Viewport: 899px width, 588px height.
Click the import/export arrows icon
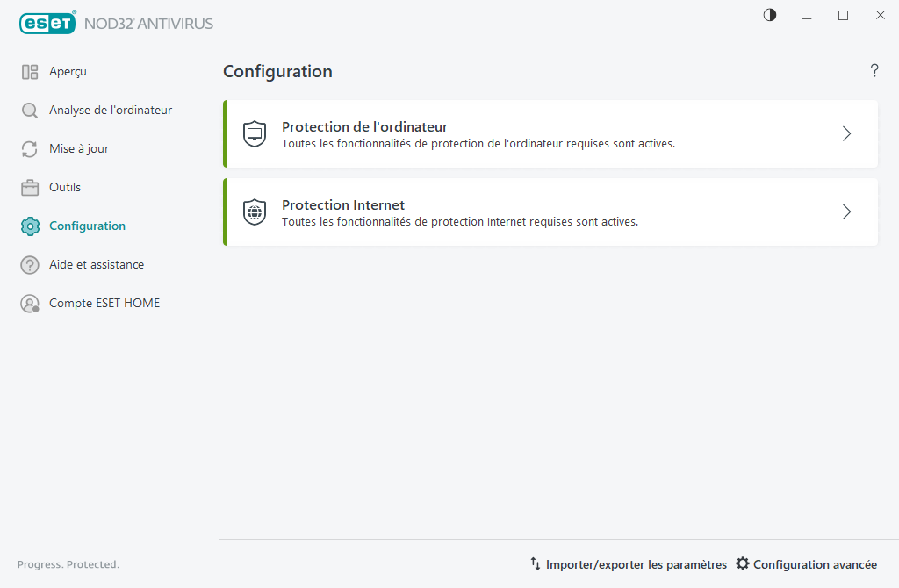coord(536,564)
